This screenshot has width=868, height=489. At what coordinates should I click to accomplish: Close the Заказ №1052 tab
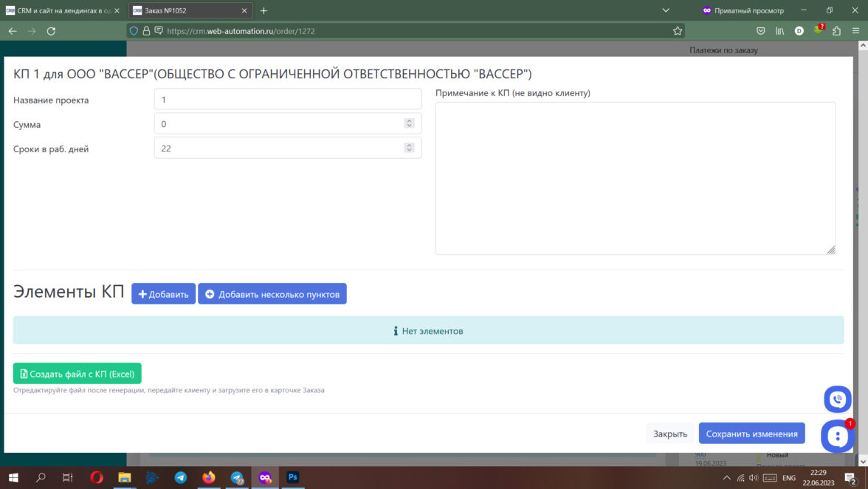[244, 10]
